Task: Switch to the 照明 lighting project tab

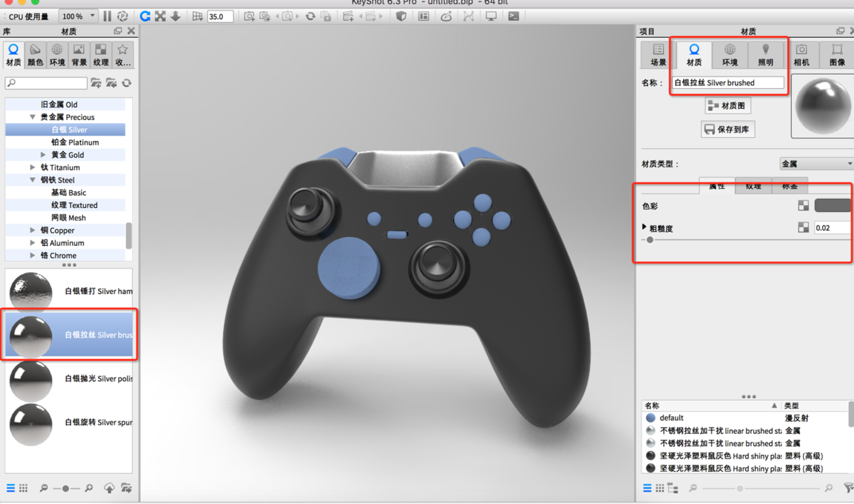Action: pyautogui.click(x=765, y=55)
